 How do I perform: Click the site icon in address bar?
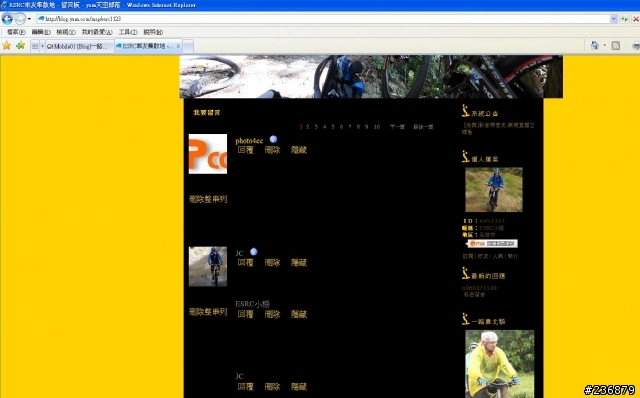[41, 19]
